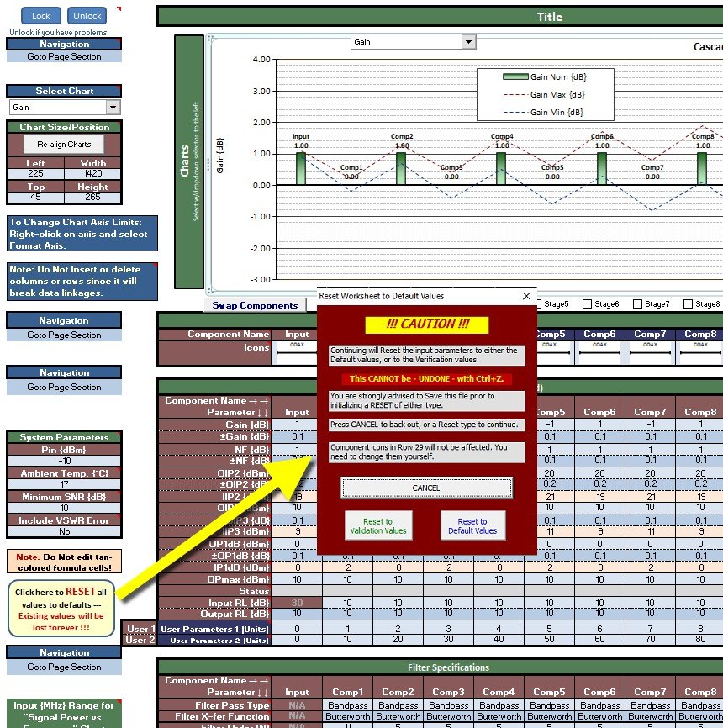This screenshot has width=723, height=728.
Task: Click the COAX icon under Comp5
Action: 550,351
